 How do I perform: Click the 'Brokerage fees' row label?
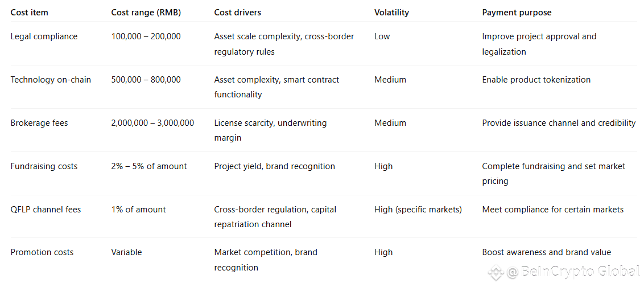click(x=40, y=122)
